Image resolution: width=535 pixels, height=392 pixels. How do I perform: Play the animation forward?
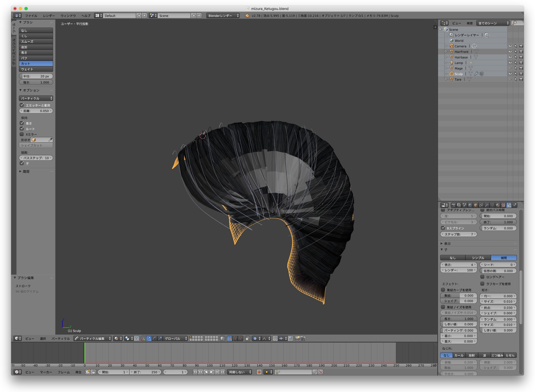coord(211,372)
